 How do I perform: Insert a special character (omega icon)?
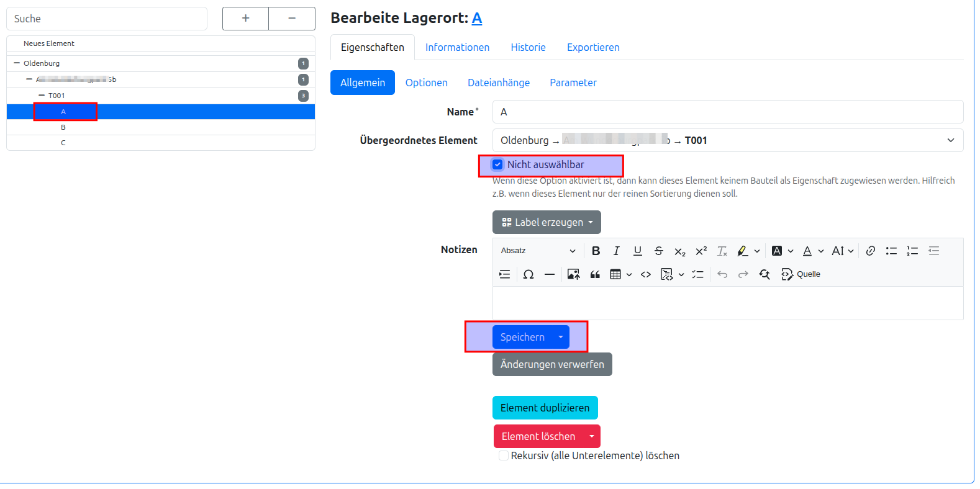point(529,274)
